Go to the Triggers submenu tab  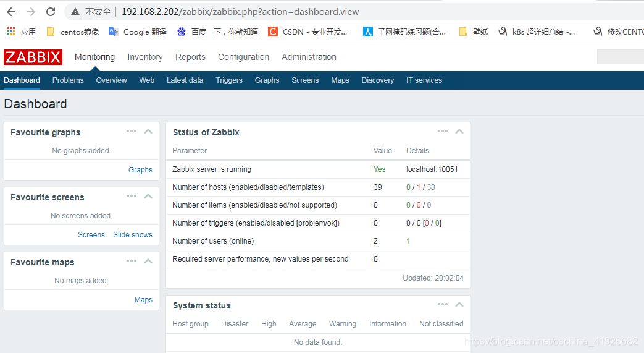coord(229,80)
